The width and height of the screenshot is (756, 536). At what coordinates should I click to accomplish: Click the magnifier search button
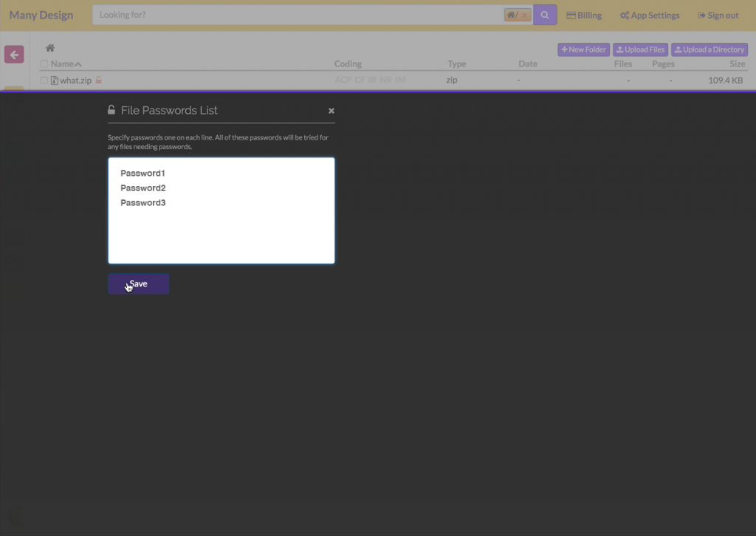point(545,15)
